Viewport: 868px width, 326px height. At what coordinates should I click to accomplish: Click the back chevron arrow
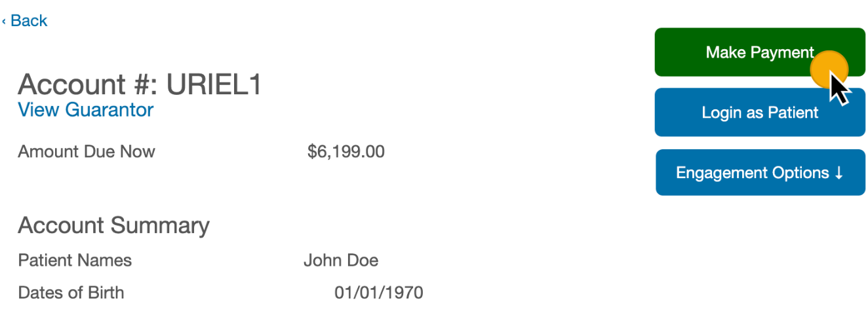click(4, 22)
